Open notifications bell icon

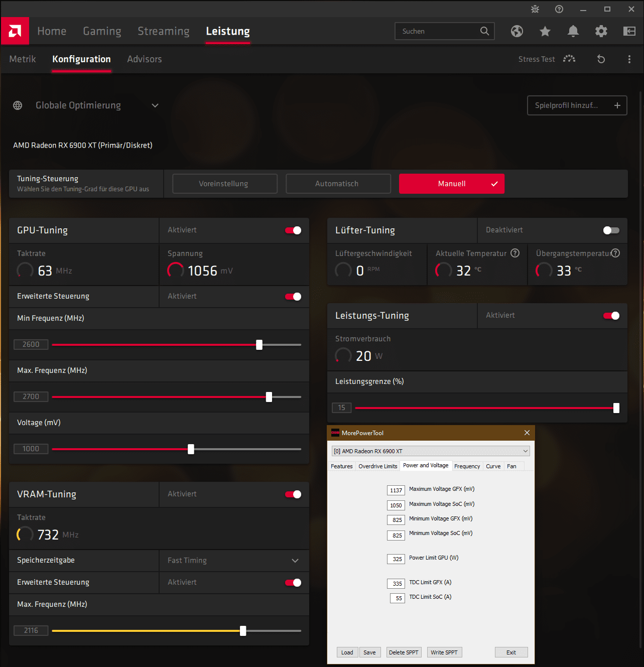pyautogui.click(x=573, y=31)
